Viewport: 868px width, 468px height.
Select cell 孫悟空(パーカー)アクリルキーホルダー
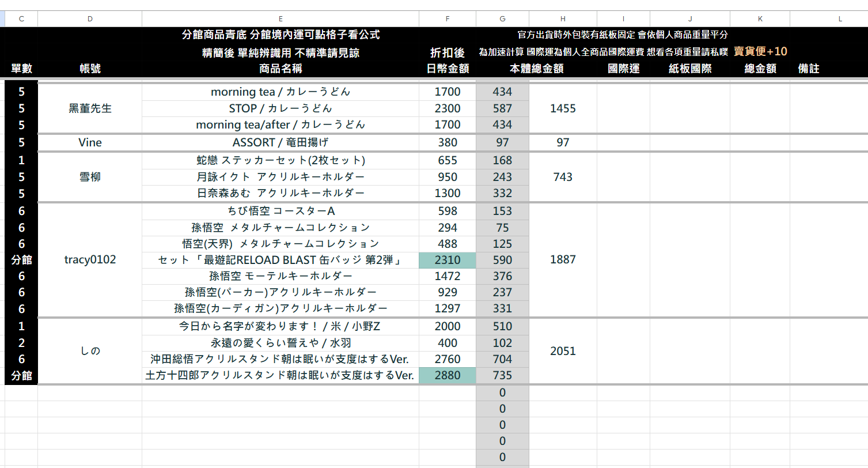(281, 292)
